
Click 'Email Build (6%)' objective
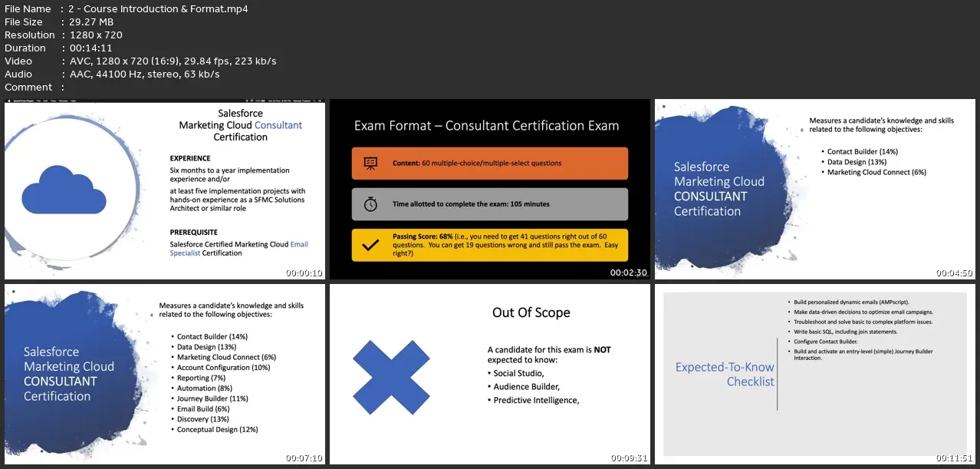click(204, 409)
